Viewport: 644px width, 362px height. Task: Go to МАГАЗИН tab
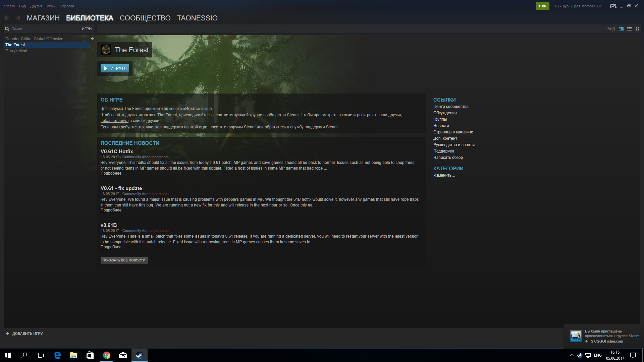(43, 18)
